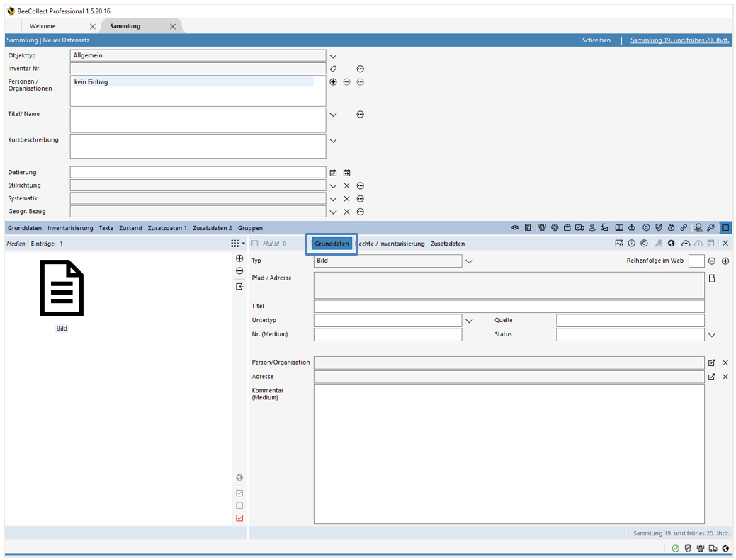
Task: Click the tag icon beside Inventar Nr.
Action: pos(333,69)
